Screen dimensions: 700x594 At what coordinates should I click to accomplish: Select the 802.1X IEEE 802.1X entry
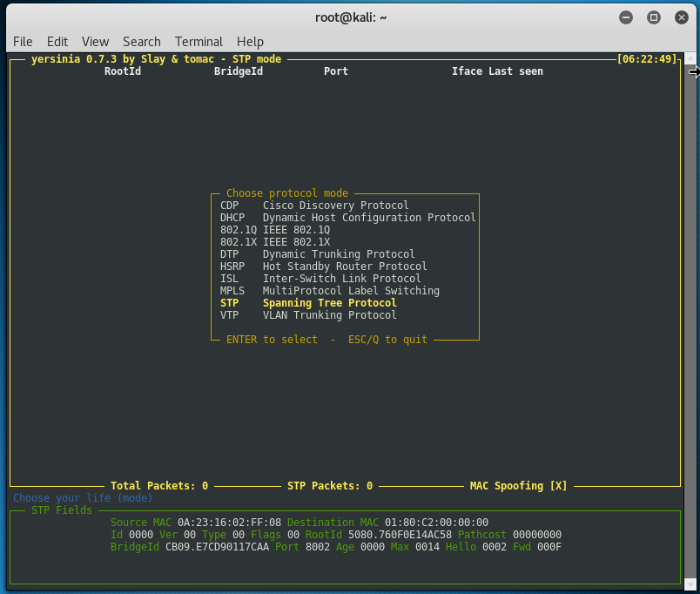pyautogui.click(x=275, y=242)
